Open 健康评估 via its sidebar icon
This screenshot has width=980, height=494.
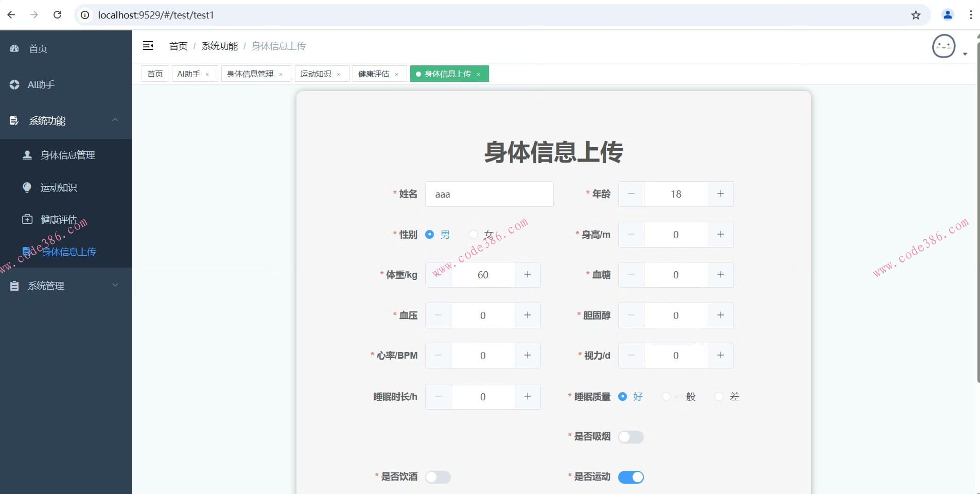pos(27,219)
